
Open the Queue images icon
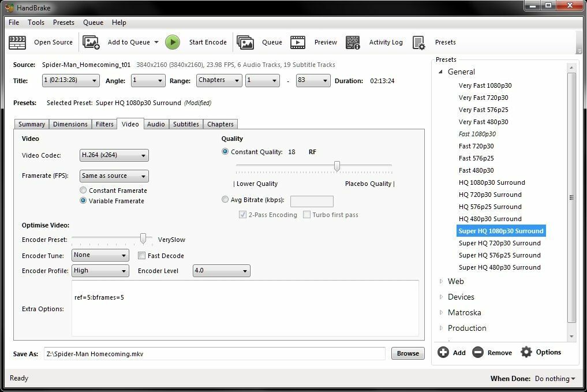coord(245,42)
